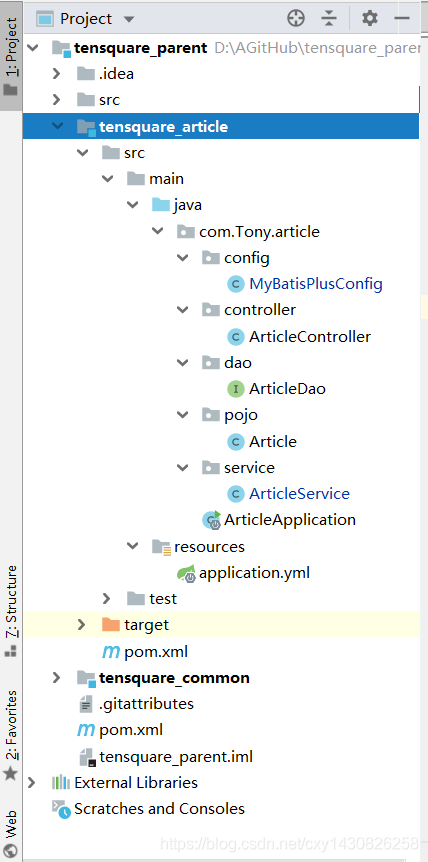Collapse the tensquare_parent root node

click(x=32, y=48)
